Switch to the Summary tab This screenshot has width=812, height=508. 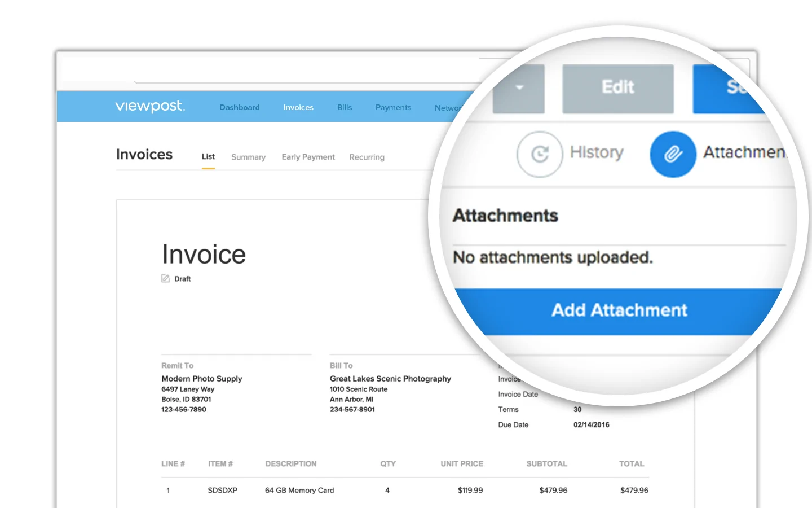(248, 157)
